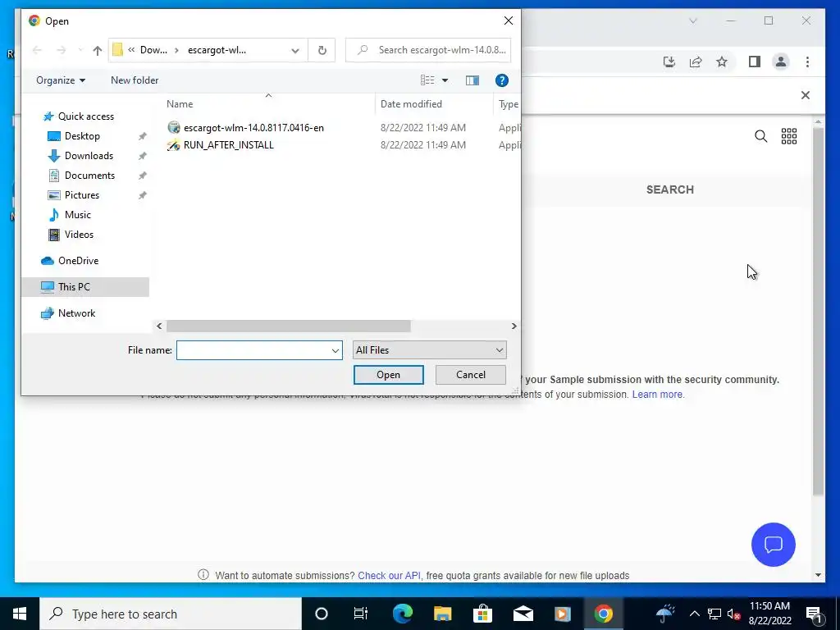The image size is (840, 630).
Task: Launch Microsoft Edge from taskbar
Action: coord(402,614)
